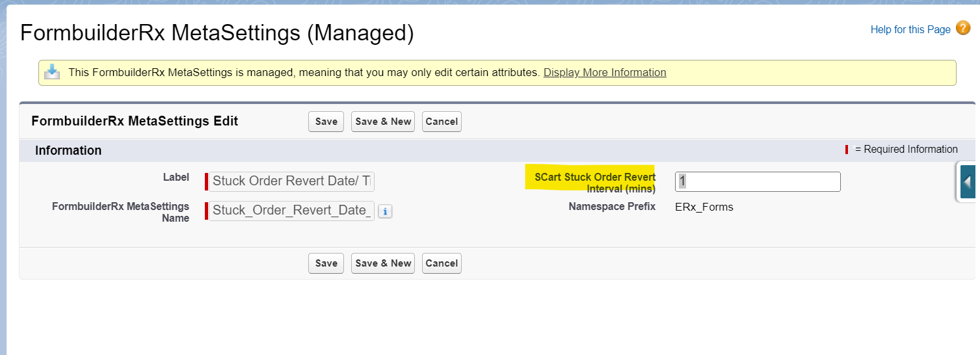Hit the bottom Cancel button
Viewport: 980px width, 355px height.
coord(442,263)
